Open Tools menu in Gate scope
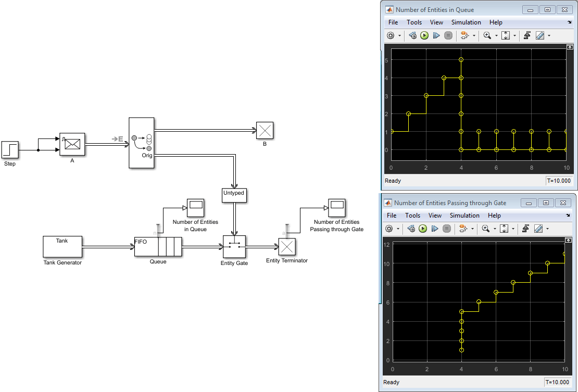578x392 pixels. (413, 216)
